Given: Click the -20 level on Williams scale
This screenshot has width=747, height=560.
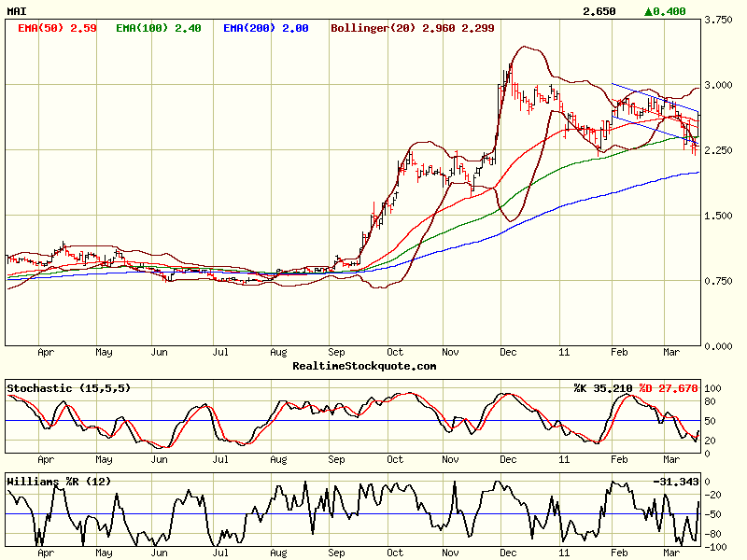Looking at the screenshot, I should click(x=712, y=496).
